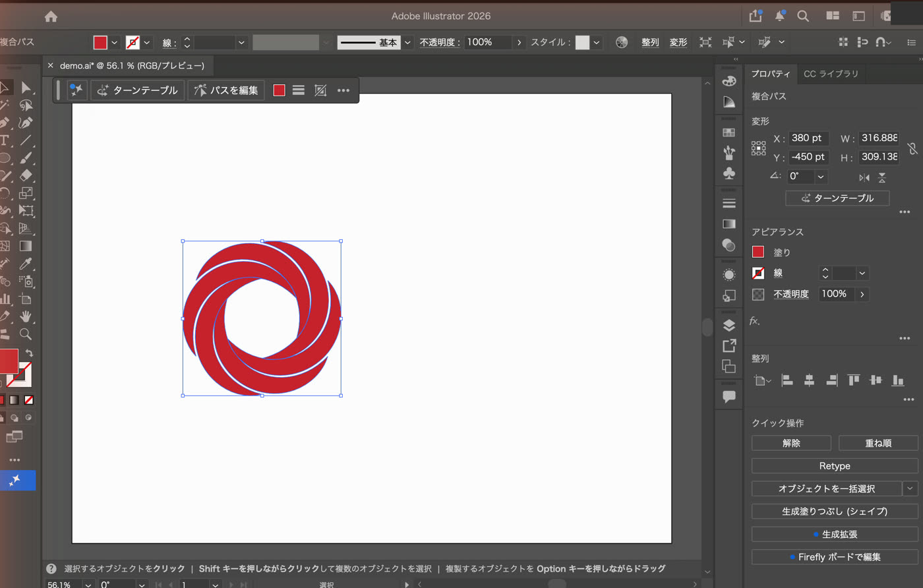
Task: Open the 整列 link in control bar
Action: [650, 42]
